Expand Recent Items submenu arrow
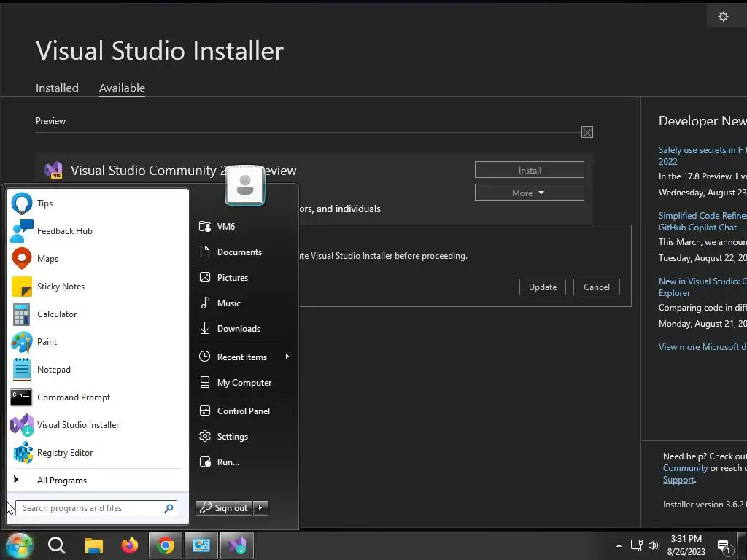The width and height of the screenshot is (747, 560). (x=287, y=357)
